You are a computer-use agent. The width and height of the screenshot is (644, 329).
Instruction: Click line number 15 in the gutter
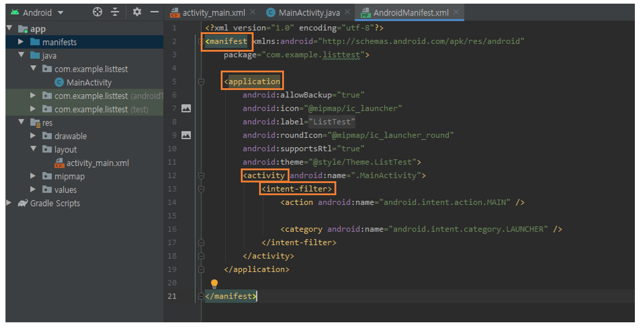(x=172, y=216)
